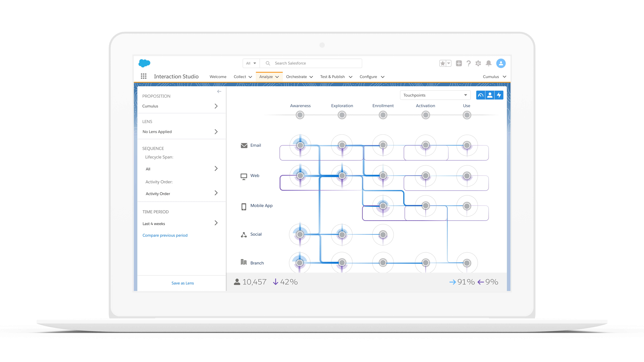Open the Orchestrate menu

[x=299, y=77]
